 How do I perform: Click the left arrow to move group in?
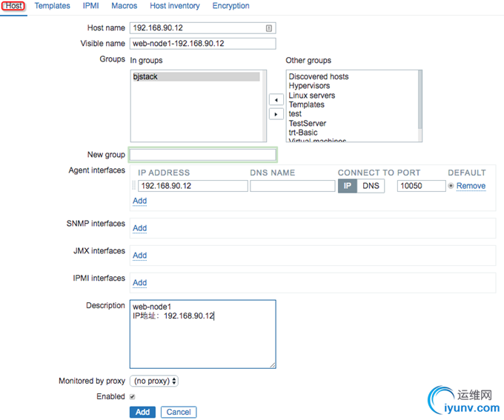click(x=276, y=99)
